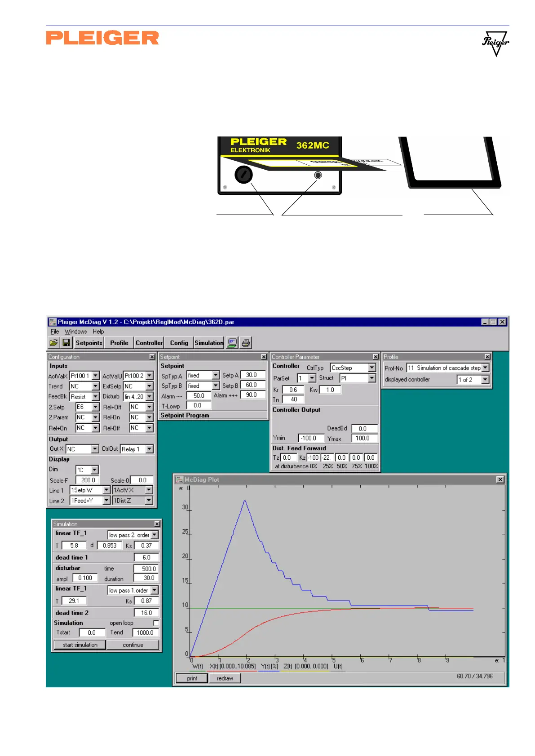Viewport: 535px width, 756px height.
Task: Open the Help menu
Action: coord(98,331)
